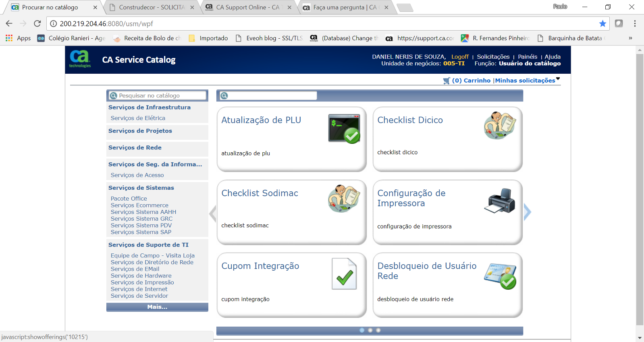The image size is (644, 342).
Task: Open Serviços Sistema AAHH subcategory
Action: click(143, 212)
